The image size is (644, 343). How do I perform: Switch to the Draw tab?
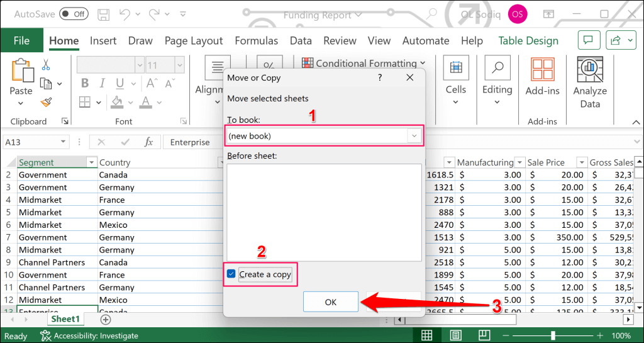click(x=140, y=41)
